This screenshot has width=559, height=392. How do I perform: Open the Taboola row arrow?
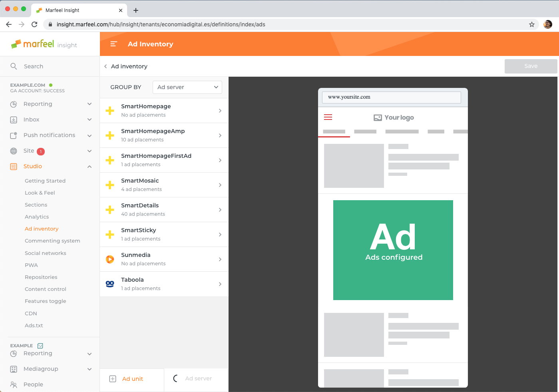(x=220, y=284)
